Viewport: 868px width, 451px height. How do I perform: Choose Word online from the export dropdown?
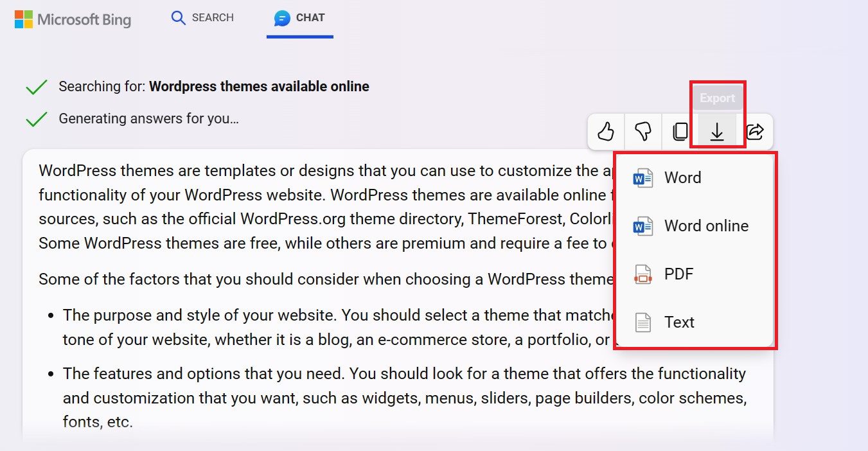705,225
